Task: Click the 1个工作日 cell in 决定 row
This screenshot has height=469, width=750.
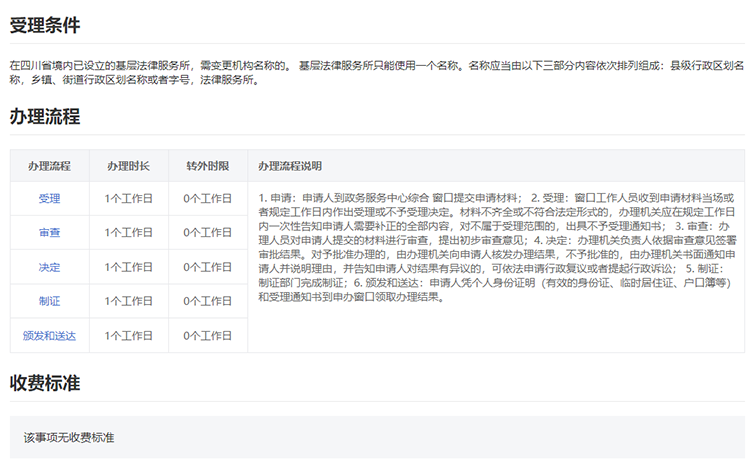Action: click(x=128, y=267)
